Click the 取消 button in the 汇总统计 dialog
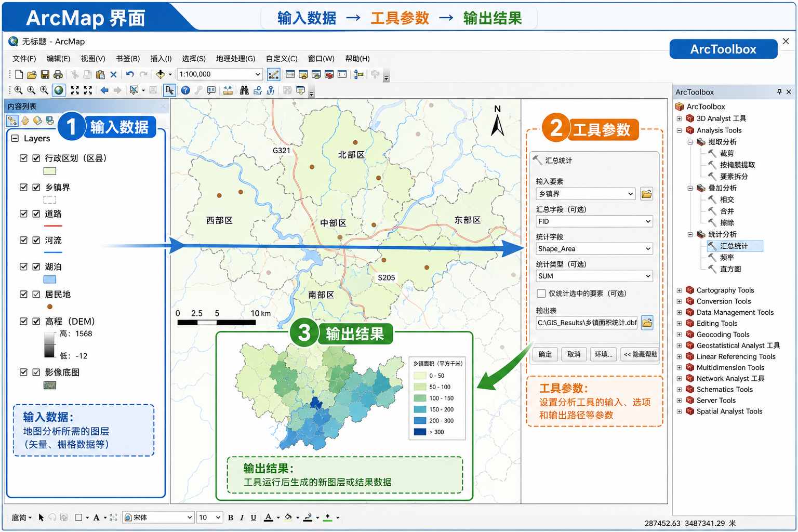The height and width of the screenshot is (532, 798). pos(574,354)
